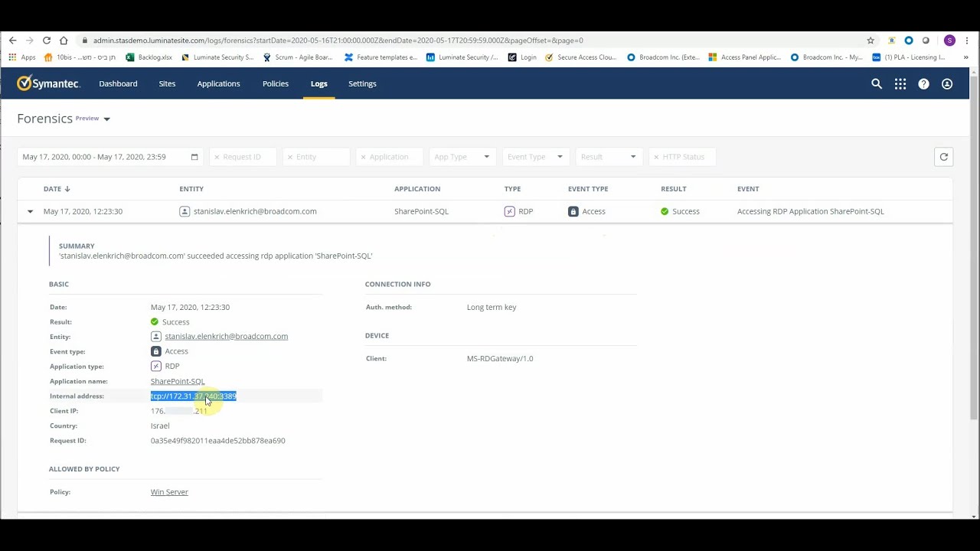The image size is (980, 551).
Task: Click the browser back arrow
Action: tap(12, 41)
